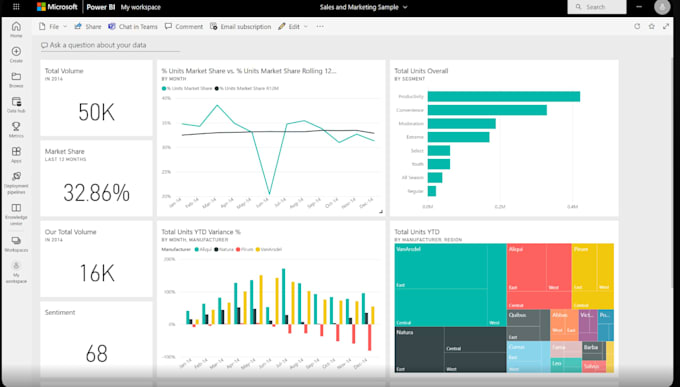Click Chat in Teams
This screenshot has height=387, width=680.
133,26
